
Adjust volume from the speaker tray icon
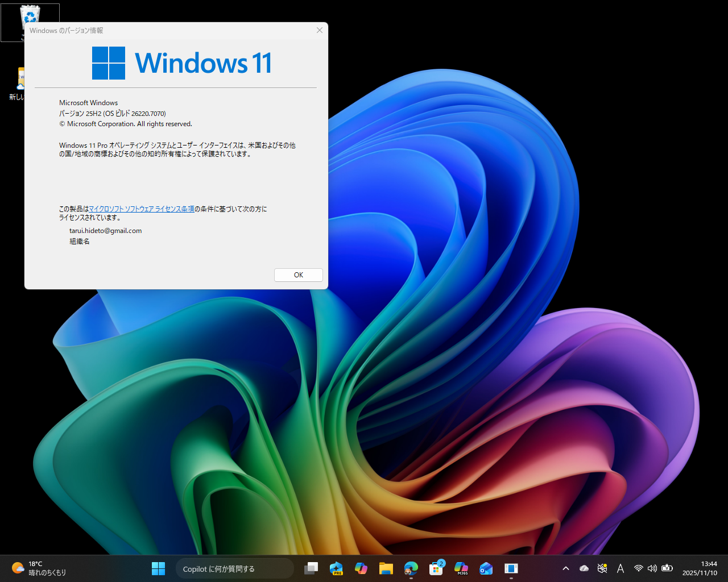[x=652, y=568]
